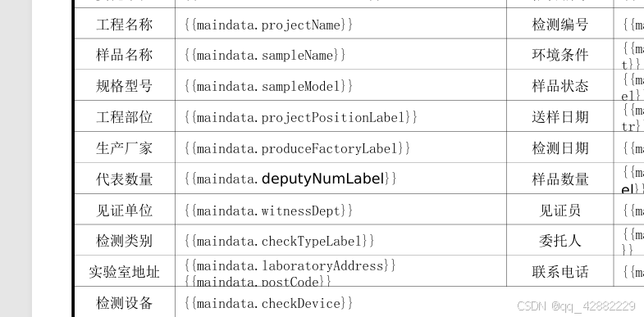Click the maindata.witnessDept placeholder cell
Viewport: 644px width, 317px height.
click(x=341, y=210)
